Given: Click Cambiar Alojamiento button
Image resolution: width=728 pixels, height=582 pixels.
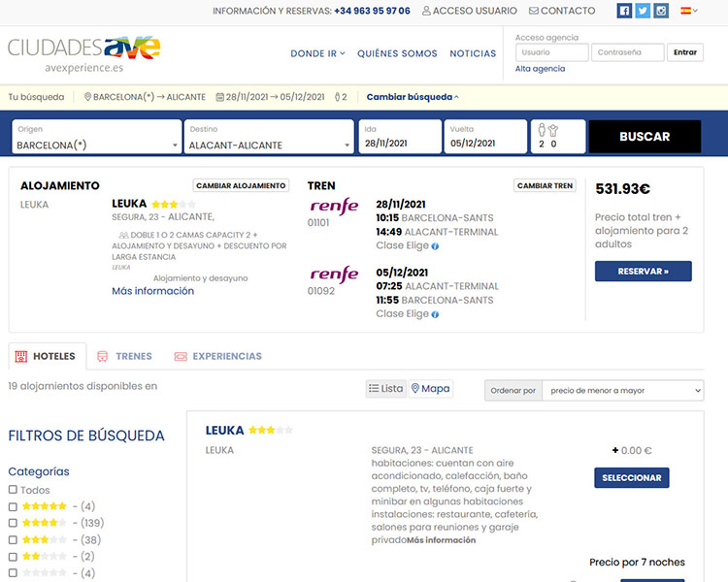Looking at the screenshot, I should point(241,185).
